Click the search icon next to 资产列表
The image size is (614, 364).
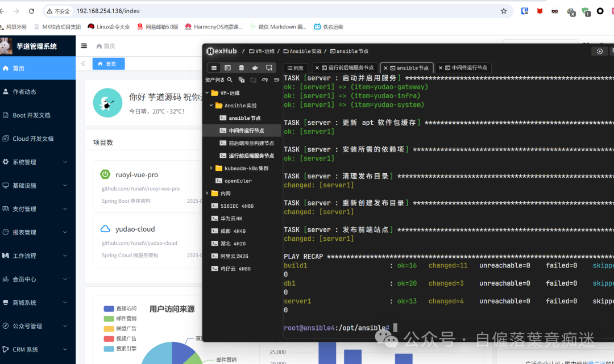click(x=230, y=80)
